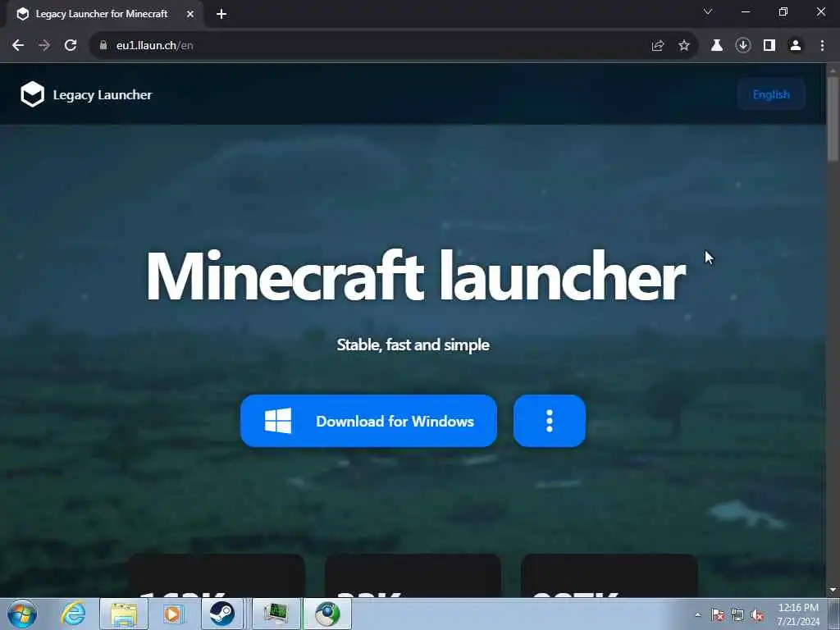Open the monitor app in taskbar
The width and height of the screenshot is (840, 630).
(276, 614)
